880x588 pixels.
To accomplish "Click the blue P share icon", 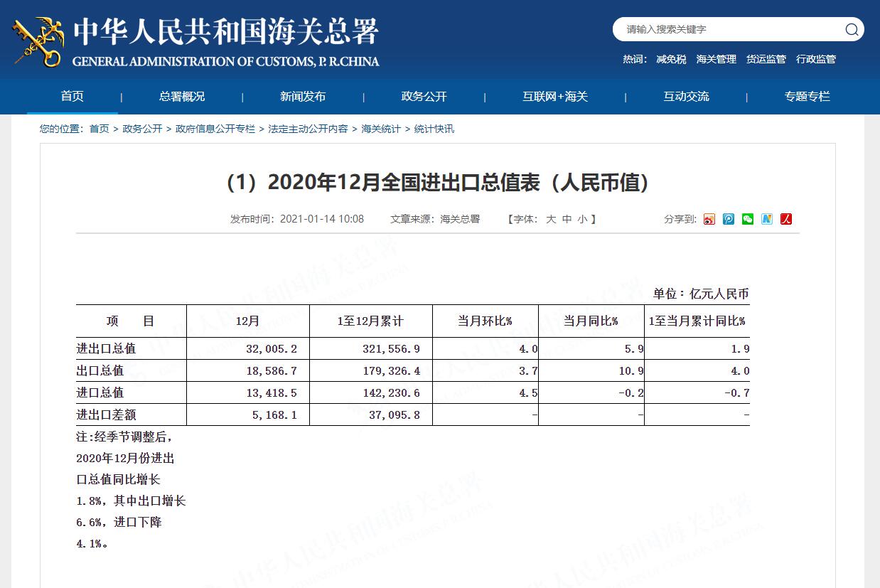I will coord(729,219).
